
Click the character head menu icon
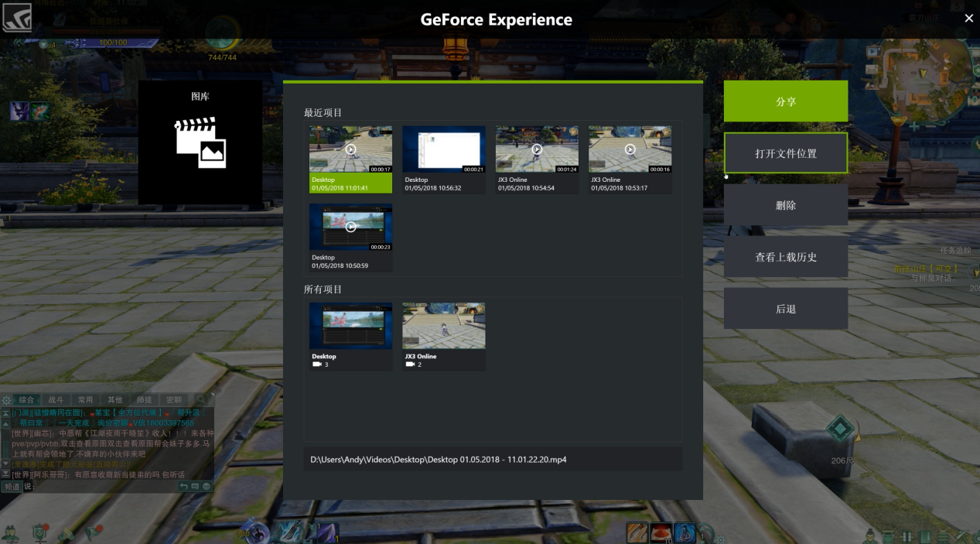pyautogui.click(x=871, y=535)
